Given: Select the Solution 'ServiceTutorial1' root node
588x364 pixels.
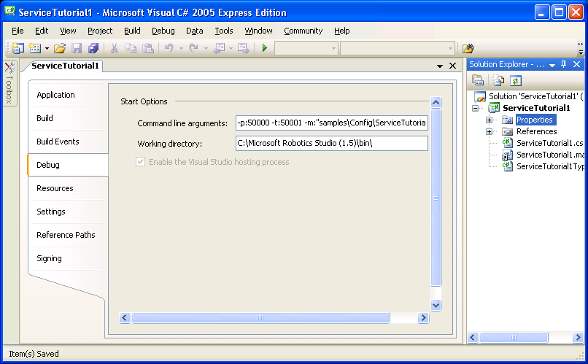Looking at the screenshot, I should click(535, 96).
